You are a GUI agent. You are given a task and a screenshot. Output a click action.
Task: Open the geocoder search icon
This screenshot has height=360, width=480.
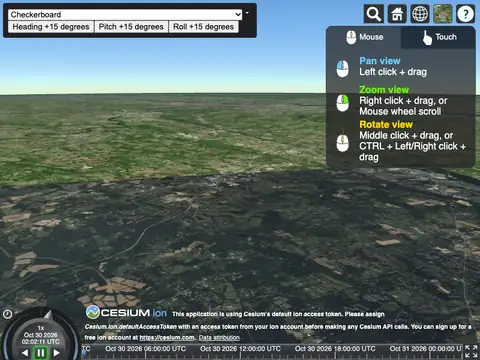coord(374,14)
